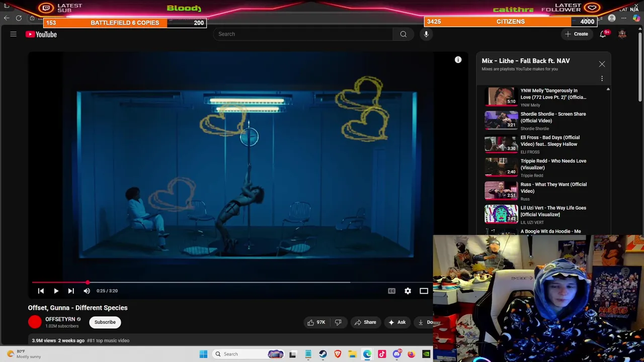Open video player settings gear
This screenshot has height=362, width=644.
pyautogui.click(x=408, y=291)
